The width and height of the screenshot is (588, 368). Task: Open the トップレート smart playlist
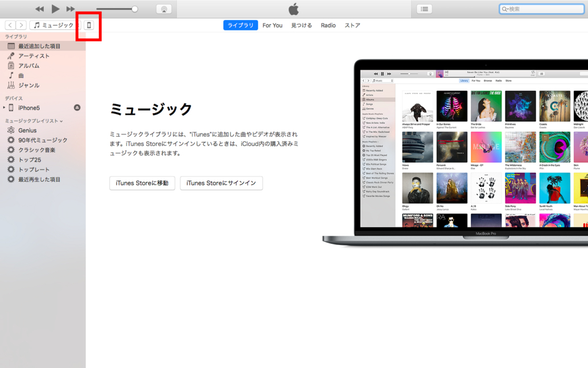tap(42, 170)
